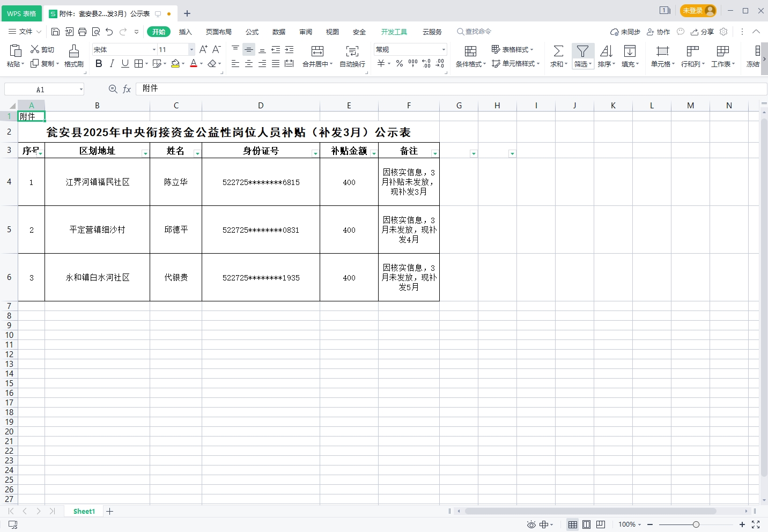Click the Filter funnel icon

click(582, 51)
